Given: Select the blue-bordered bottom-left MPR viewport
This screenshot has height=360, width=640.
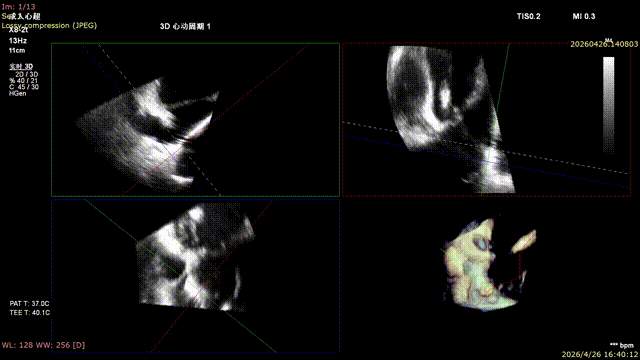Looking at the screenshot, I should (196, 276).
